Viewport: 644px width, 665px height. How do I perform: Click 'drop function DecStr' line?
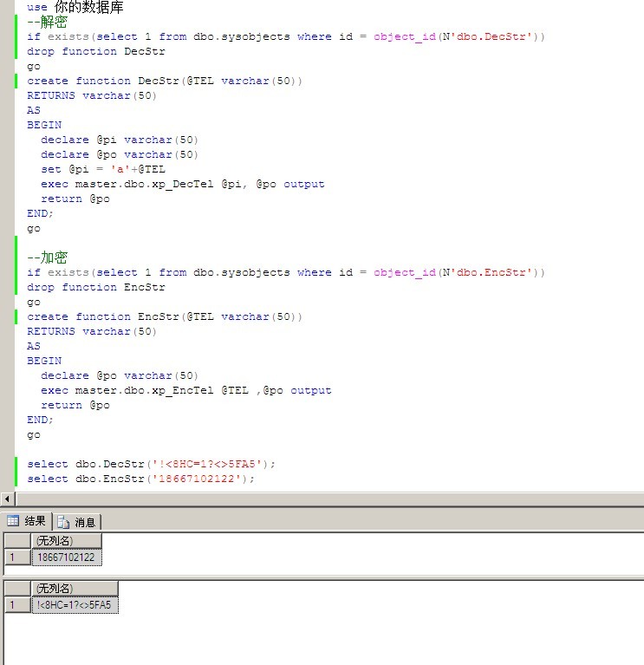point(96,51)
